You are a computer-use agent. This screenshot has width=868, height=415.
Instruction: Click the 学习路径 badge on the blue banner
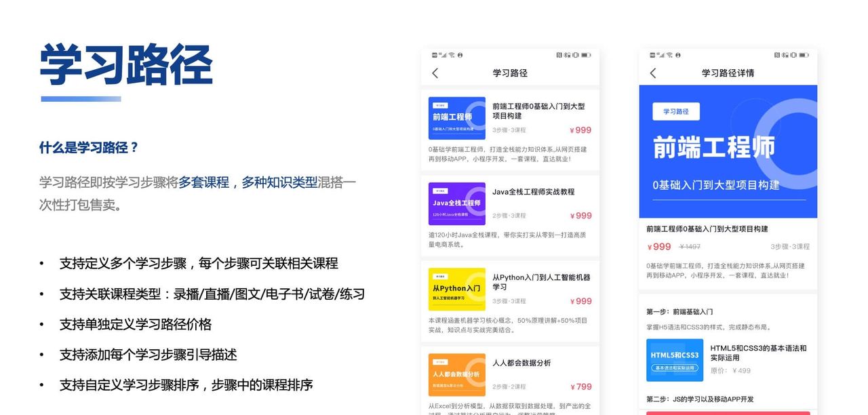pos(676,111)
